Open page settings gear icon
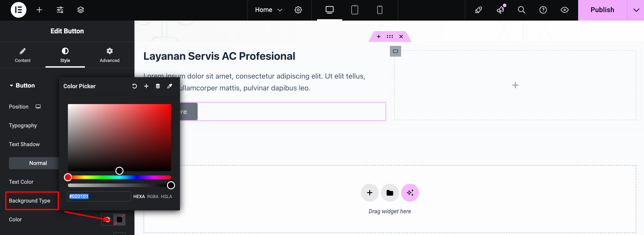The width and height of the screenshot is (644, 235). click(298, 10)
